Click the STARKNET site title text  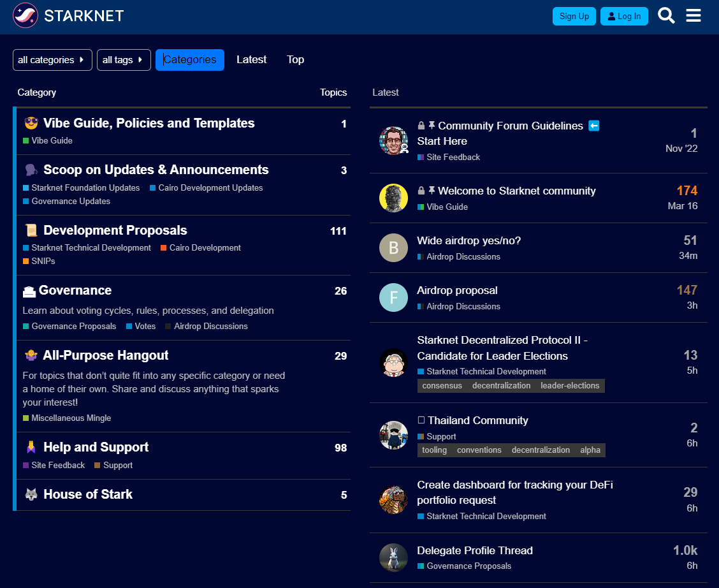pos(84,16)
